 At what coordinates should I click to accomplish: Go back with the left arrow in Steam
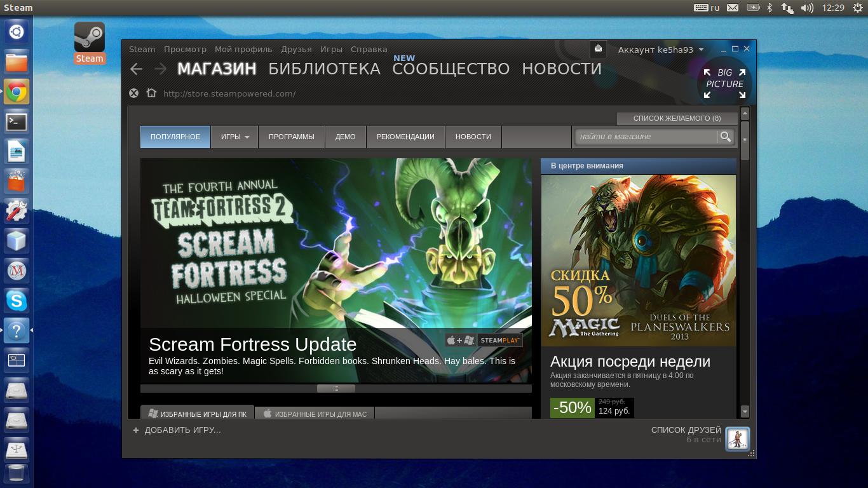tap(136, 69)
